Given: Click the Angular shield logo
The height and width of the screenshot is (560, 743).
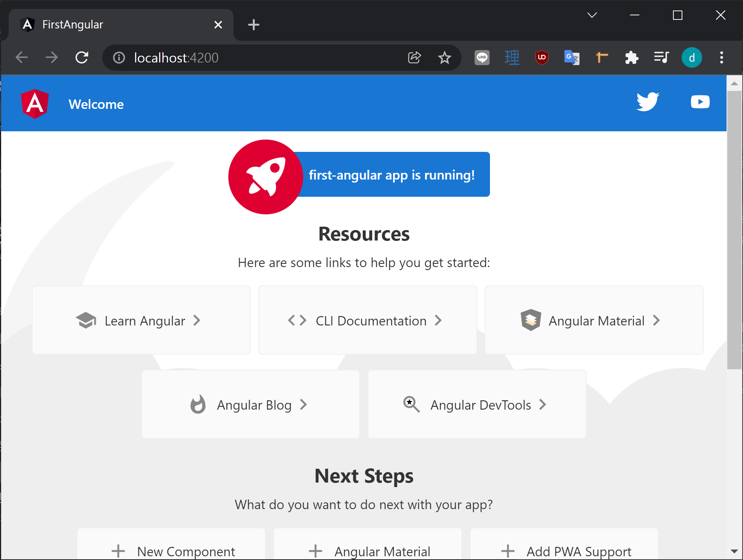Looking at the screenshot, I should pyautogui.click(x=35, y=104).
